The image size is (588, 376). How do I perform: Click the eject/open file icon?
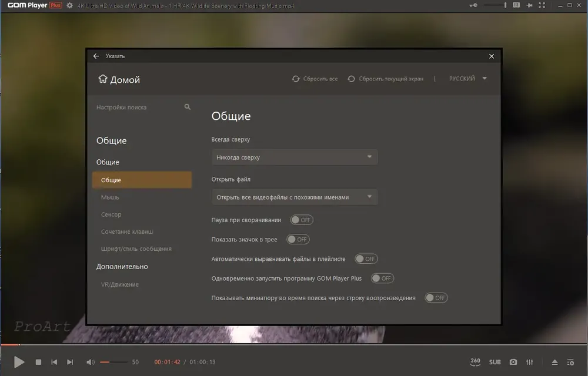point(554,362)
